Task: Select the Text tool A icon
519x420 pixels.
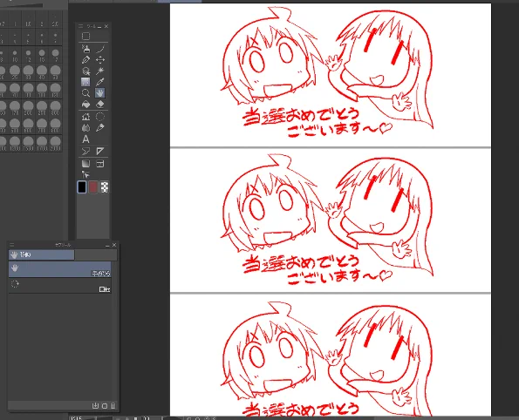Action: coord(85,139)
